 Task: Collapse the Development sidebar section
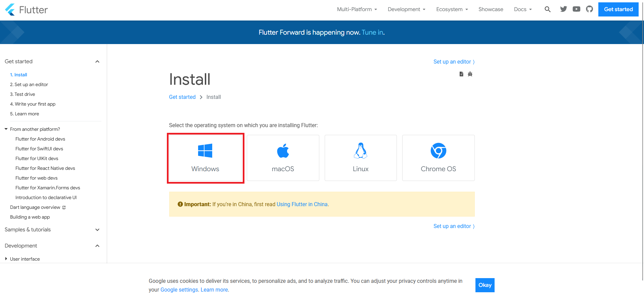pos(97,246)
